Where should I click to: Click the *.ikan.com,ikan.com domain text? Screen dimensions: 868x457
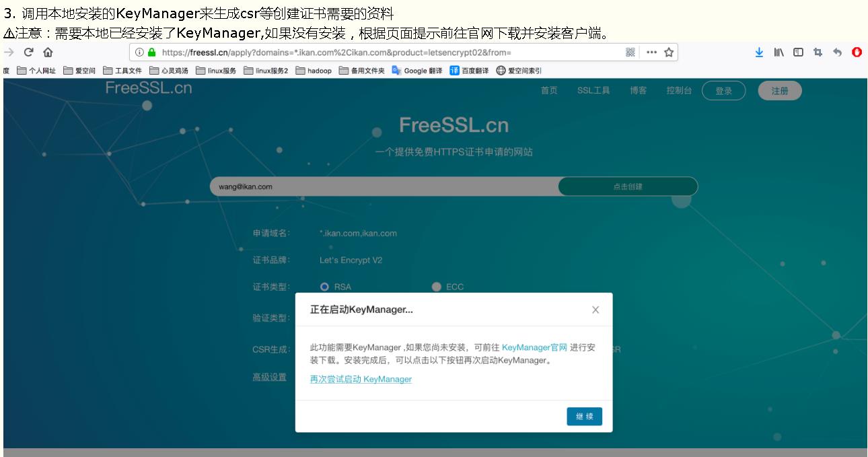(358, 233)
